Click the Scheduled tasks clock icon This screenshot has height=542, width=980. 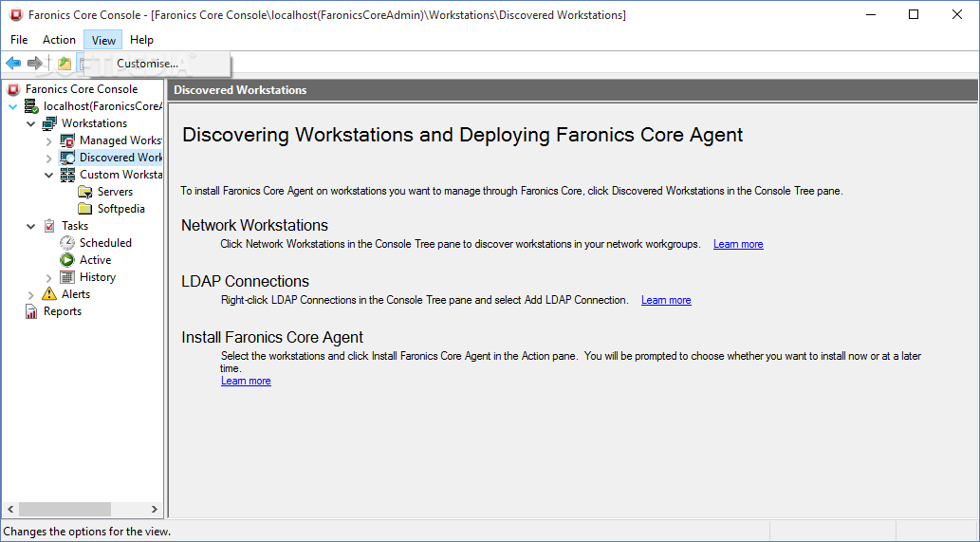[x=67, y=243]
